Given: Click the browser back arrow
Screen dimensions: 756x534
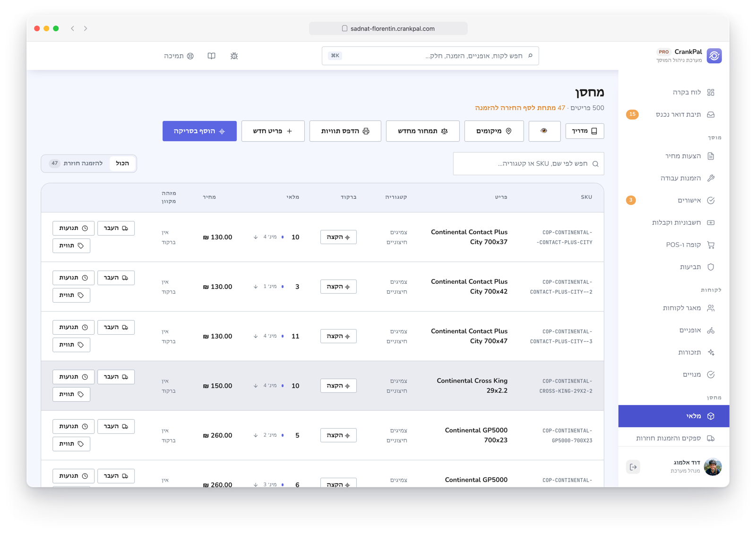Looking at the screenshot, I should [72, 28].
